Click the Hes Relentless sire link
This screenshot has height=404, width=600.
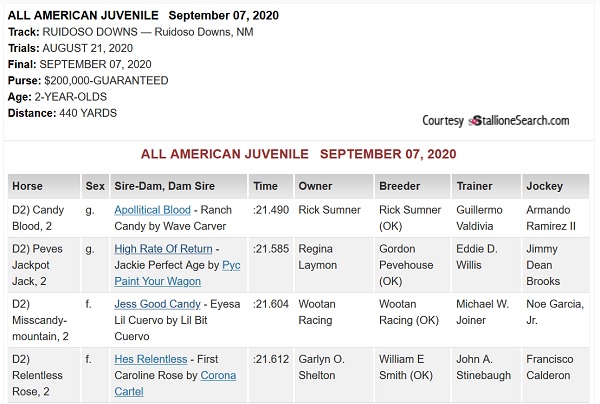[x=151, y=359]
